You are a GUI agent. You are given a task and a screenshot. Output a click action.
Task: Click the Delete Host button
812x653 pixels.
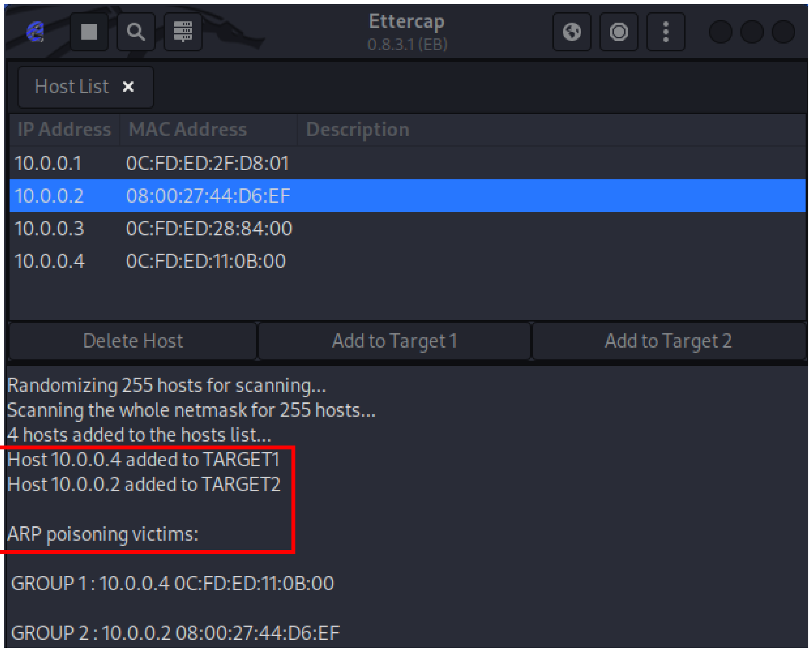click(133, 341)
